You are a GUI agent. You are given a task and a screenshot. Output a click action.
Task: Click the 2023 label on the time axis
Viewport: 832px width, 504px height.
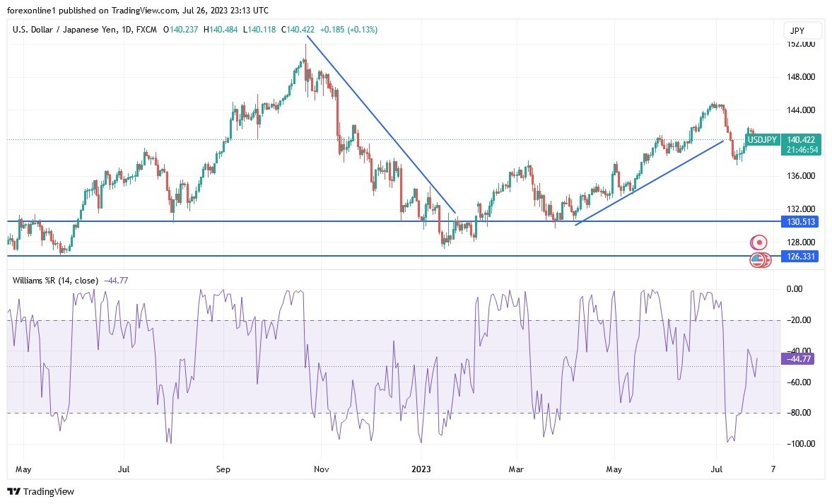pos(422,469)
